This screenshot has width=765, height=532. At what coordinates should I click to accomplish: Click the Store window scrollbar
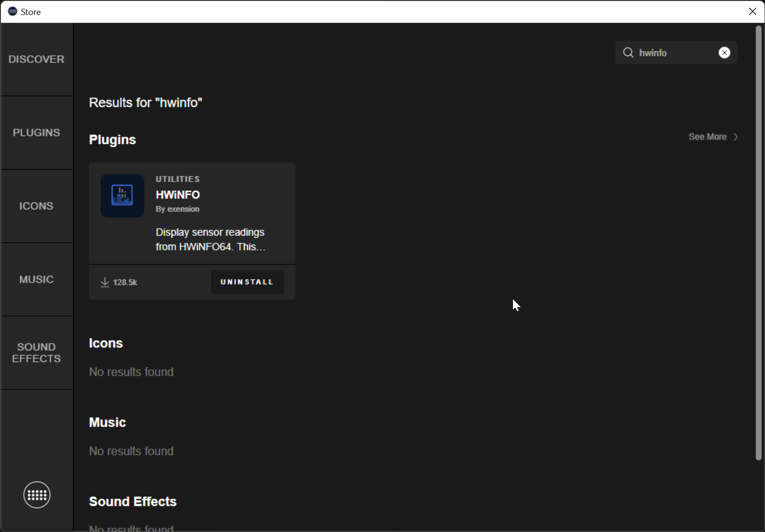tap(759, 243)
